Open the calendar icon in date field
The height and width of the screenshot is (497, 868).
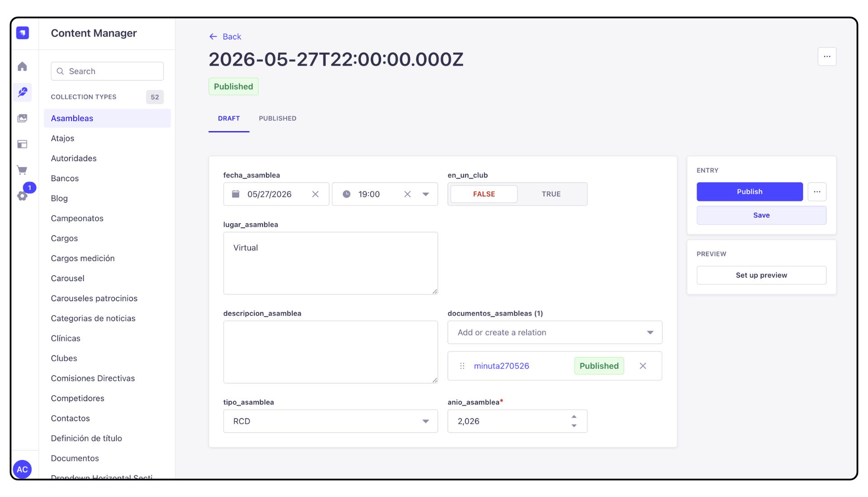coord(236,194)
